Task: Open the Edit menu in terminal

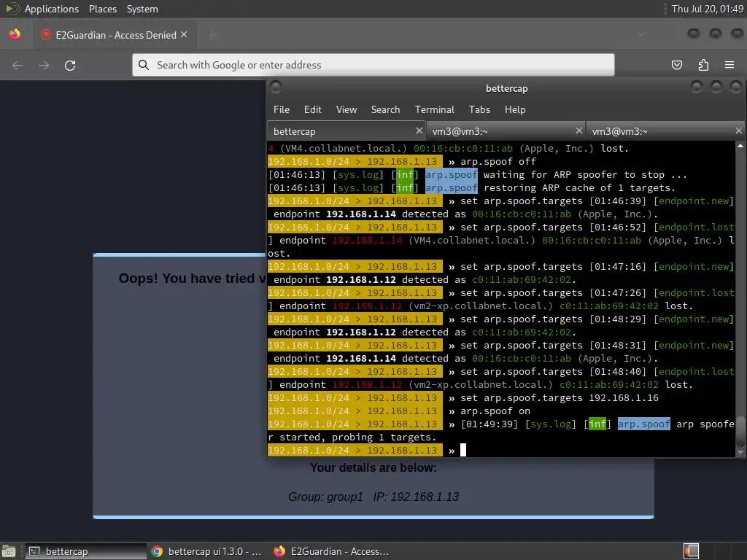Action: click(x=312, y=109)
